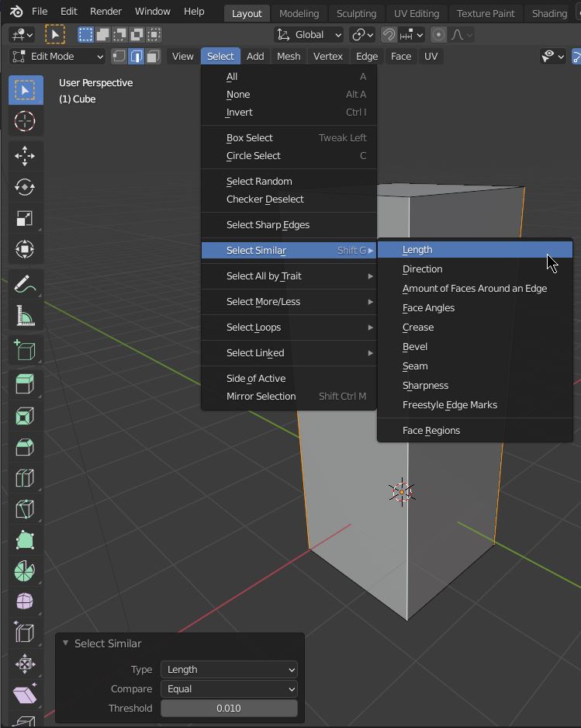Set selection mode to extend
Screen dimensions: 581x728
coord(102,35)
